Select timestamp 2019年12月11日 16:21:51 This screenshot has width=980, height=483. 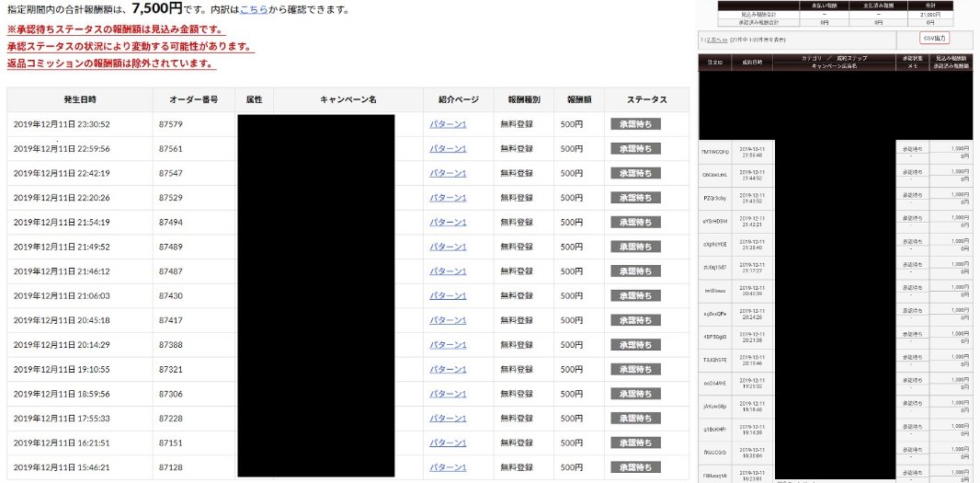pos(62,443)
